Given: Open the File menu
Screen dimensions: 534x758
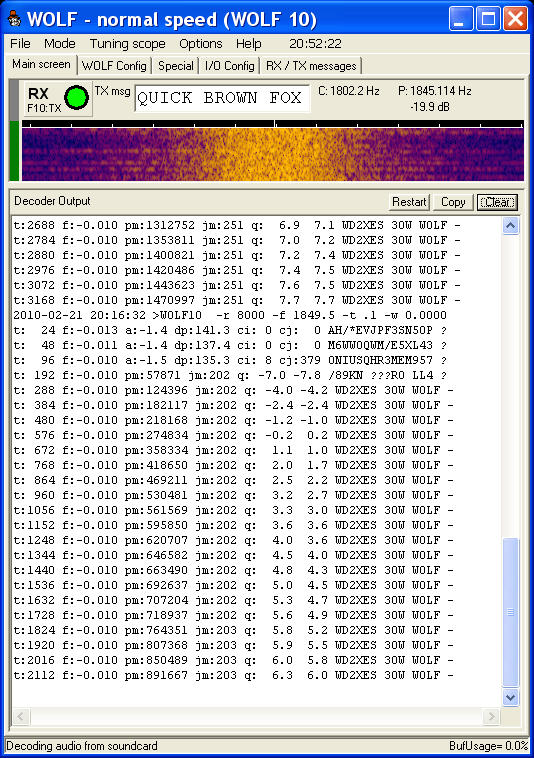Looking at the screenshot, I should 20,44.
